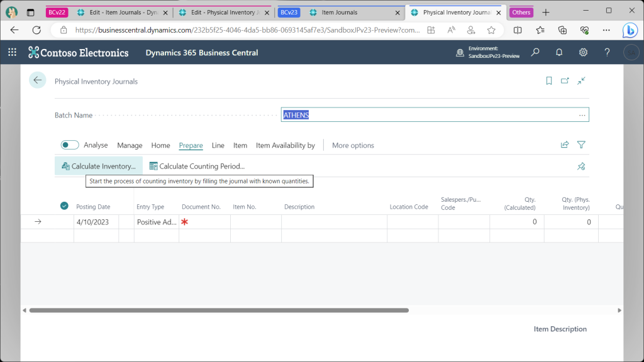Close the Item Journals browser tab
644x362 pixels.
coord(397,13)
